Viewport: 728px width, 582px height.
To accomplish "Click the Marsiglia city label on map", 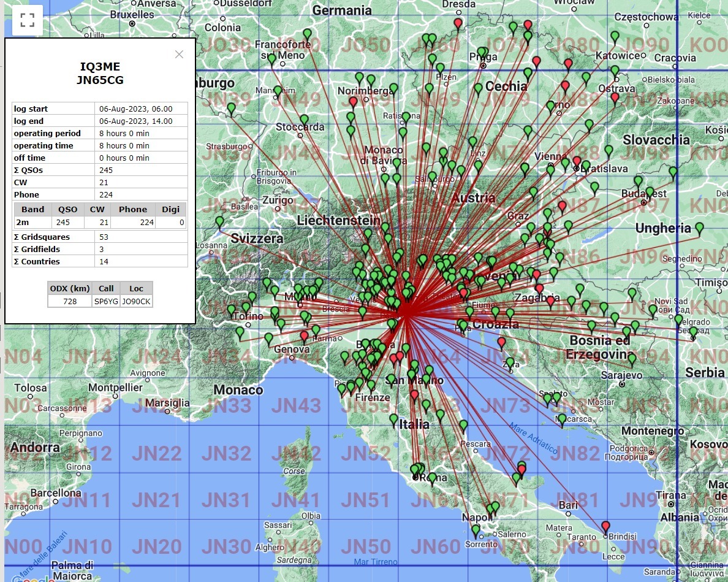I will (167, 403).
